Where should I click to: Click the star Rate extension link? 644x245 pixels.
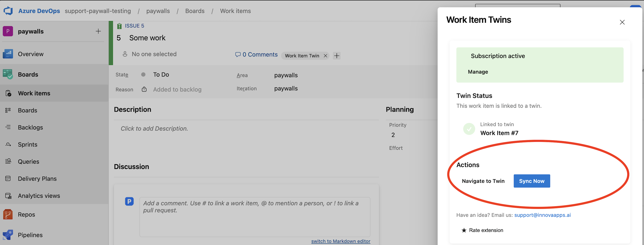[x=482, y=230]
